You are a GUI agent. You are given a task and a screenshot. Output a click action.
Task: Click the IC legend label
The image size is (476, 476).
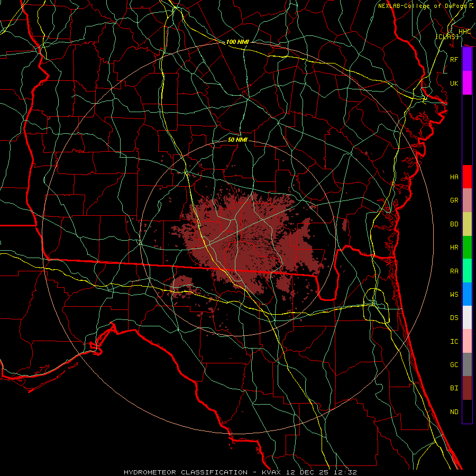pos(454,341)
